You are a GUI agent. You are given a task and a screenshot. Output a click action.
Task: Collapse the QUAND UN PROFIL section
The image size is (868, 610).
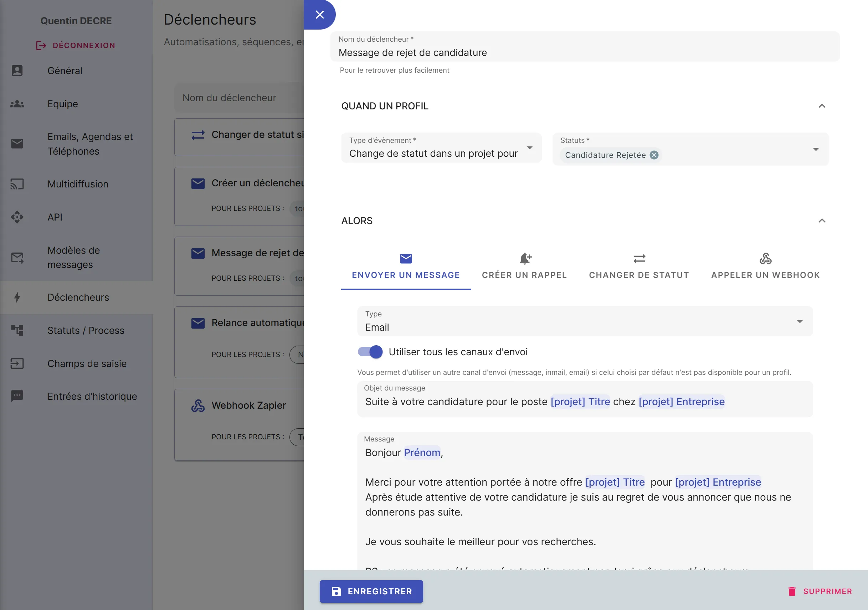tap(822, 106)
